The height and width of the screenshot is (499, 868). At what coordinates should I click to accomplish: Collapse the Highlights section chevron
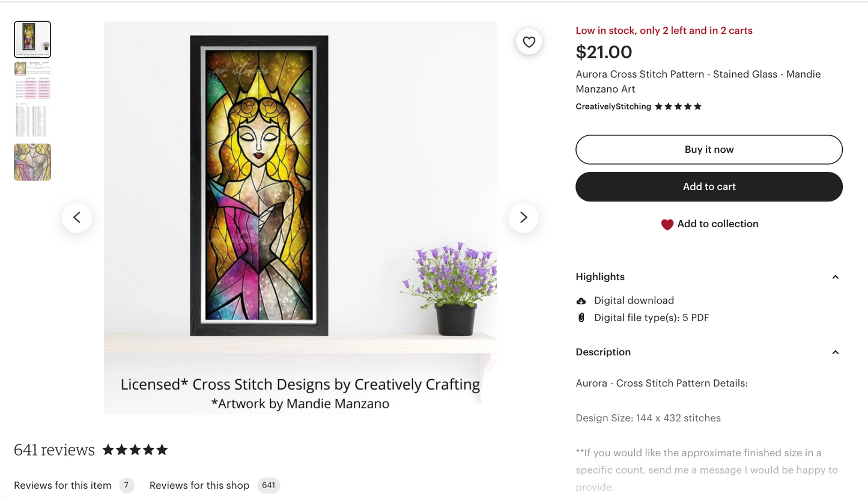[x=835, y=277]
